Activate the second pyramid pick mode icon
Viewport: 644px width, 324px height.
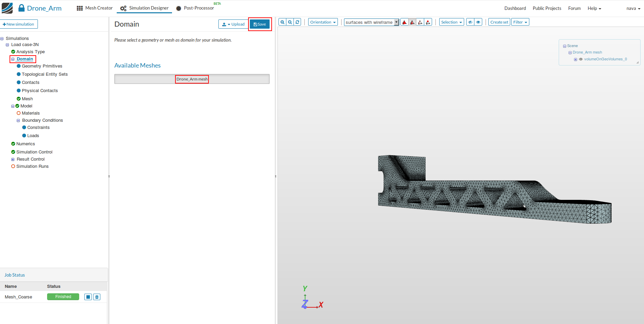click(x=412, y=22)
